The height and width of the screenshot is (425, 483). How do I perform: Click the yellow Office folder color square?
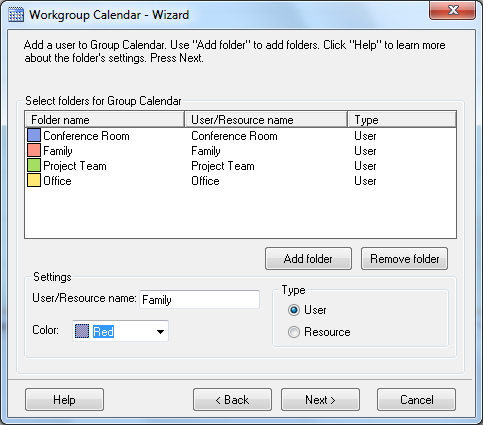pos(34,180)
